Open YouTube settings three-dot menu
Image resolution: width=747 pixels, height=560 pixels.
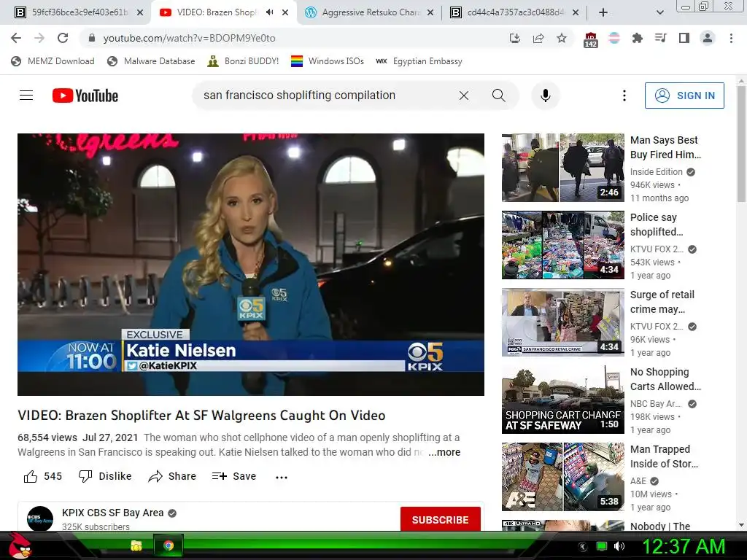(x=624, y=96)
